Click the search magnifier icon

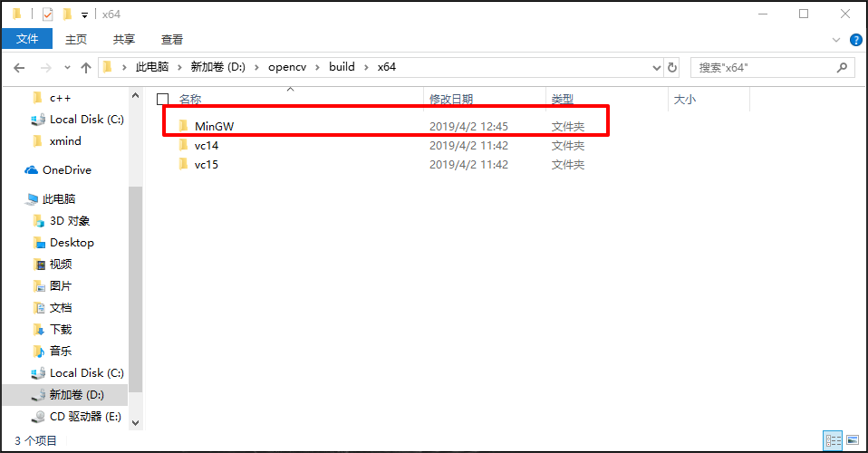[842, 68]
